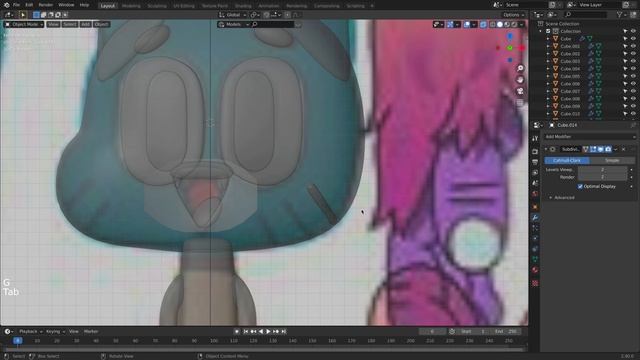
Task: Toggle modifier render camera icon
Action: coord(608,149)
